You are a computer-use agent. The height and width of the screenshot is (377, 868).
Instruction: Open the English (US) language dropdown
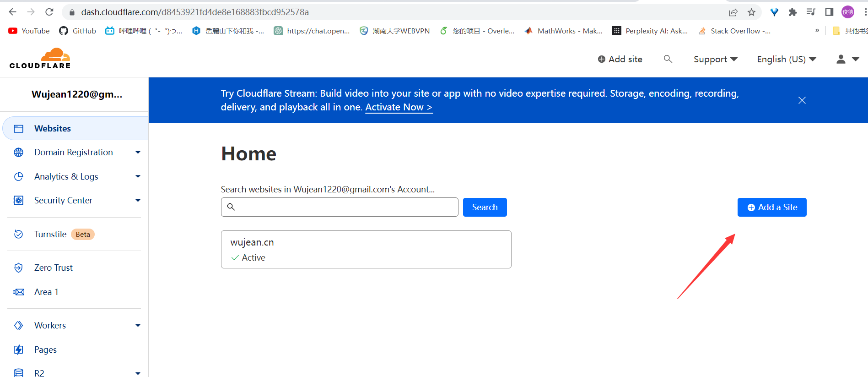click(787, 59)
